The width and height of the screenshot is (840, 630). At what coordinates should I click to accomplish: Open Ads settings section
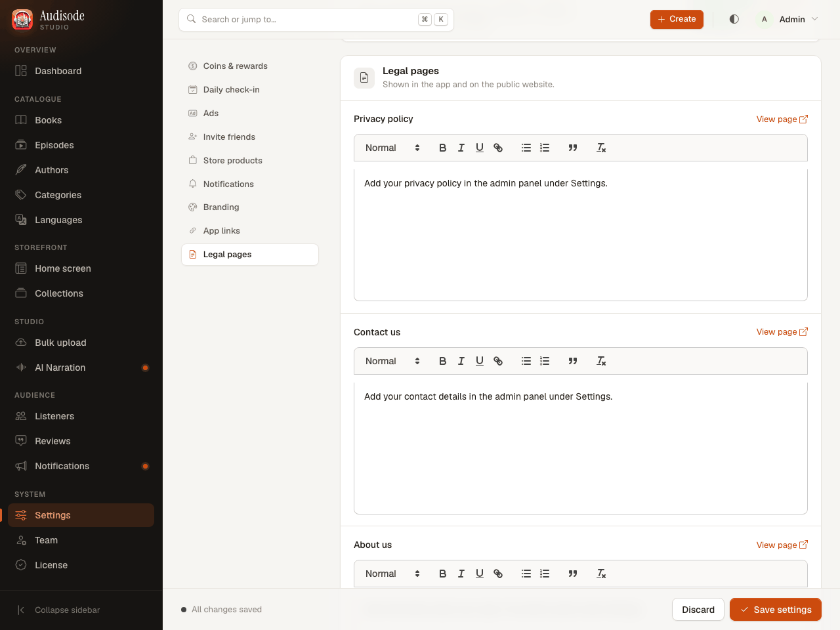point(250,114)
